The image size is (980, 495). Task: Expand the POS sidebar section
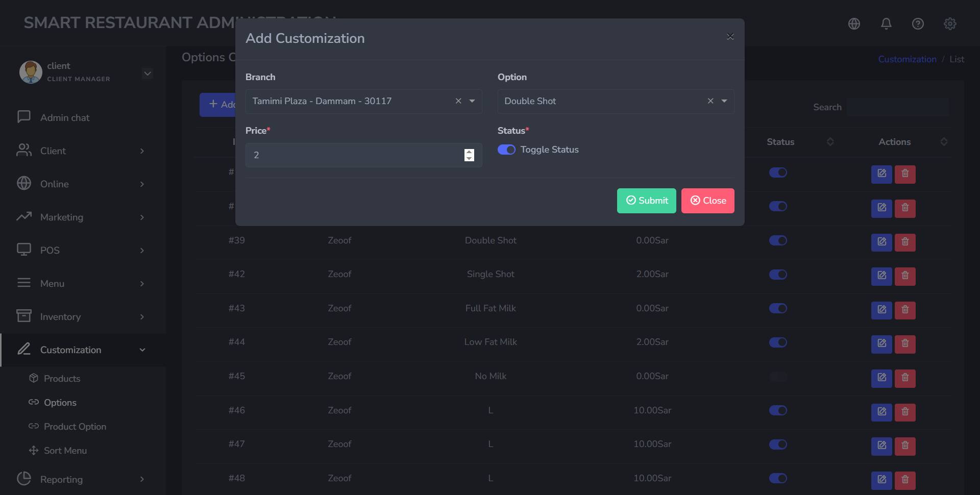[83, 251]
